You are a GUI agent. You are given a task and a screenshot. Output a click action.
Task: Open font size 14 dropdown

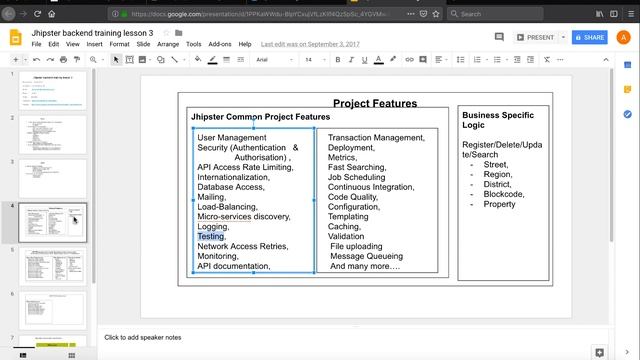315,60
